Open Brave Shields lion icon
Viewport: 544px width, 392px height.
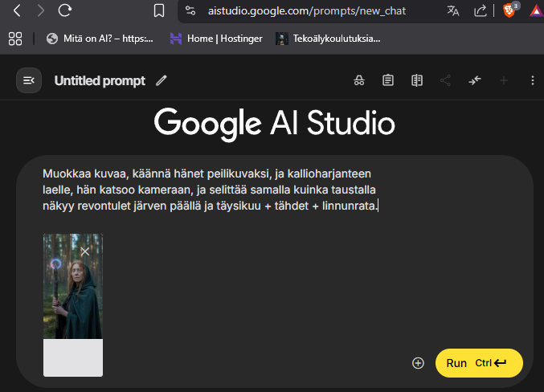(509, 10)
